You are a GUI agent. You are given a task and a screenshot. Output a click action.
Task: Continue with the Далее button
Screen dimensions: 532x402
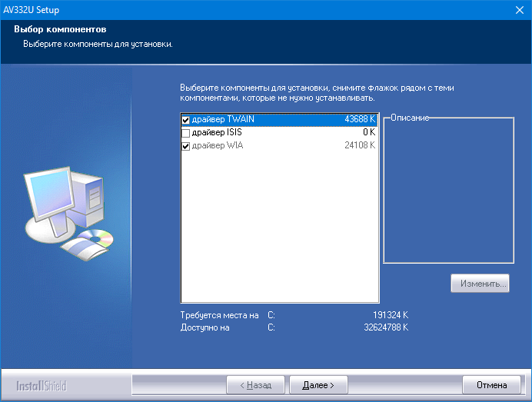[x=318, y=385]
